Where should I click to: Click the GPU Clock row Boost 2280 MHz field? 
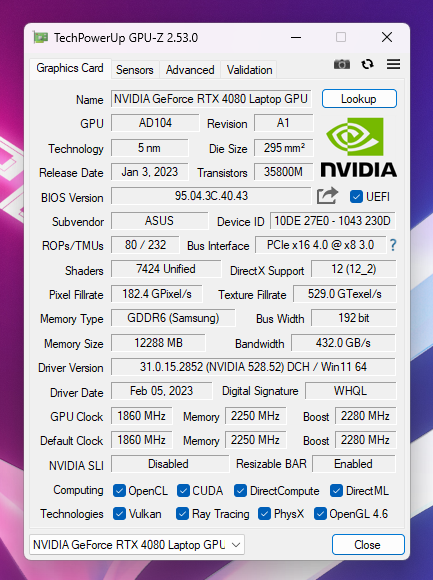pos(365,416)
